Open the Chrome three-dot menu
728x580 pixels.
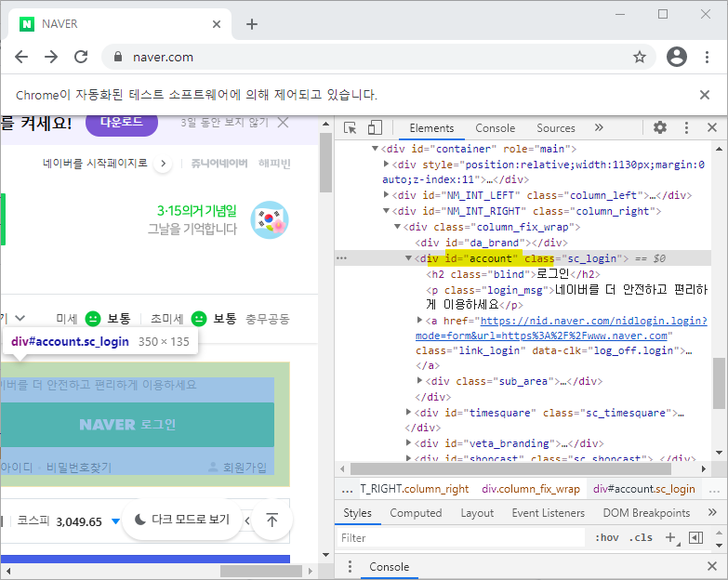click(707, 57)
